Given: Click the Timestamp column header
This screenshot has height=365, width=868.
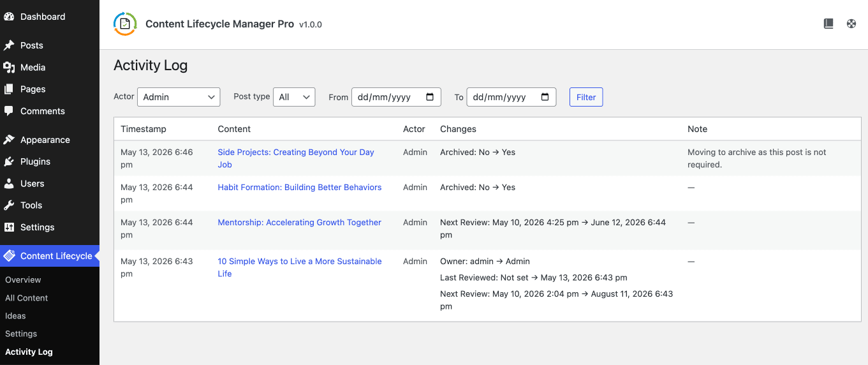Looking at the screenshot, I should tap(143, 129).
